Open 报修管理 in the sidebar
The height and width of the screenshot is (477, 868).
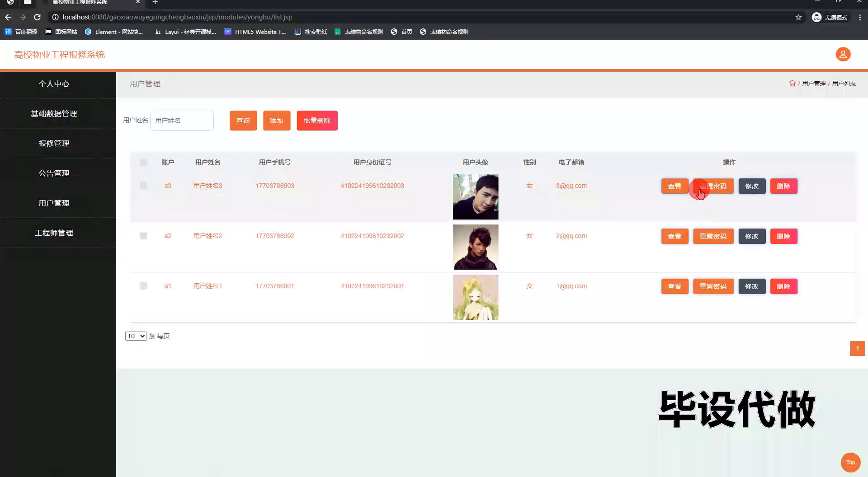tap(54, 144)
